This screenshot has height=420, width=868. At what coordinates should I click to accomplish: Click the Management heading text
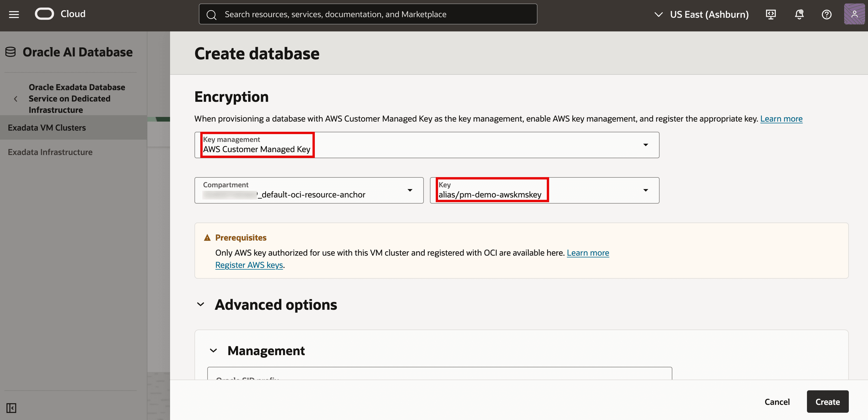(x=266, y=350)
